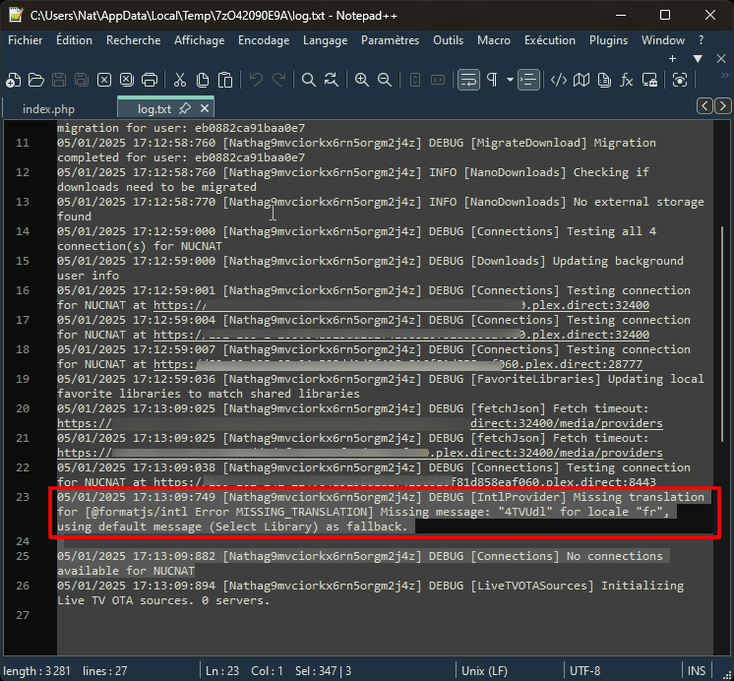
Task: Paste clipboard with Paste icon
Action: (x=225, y=80)
